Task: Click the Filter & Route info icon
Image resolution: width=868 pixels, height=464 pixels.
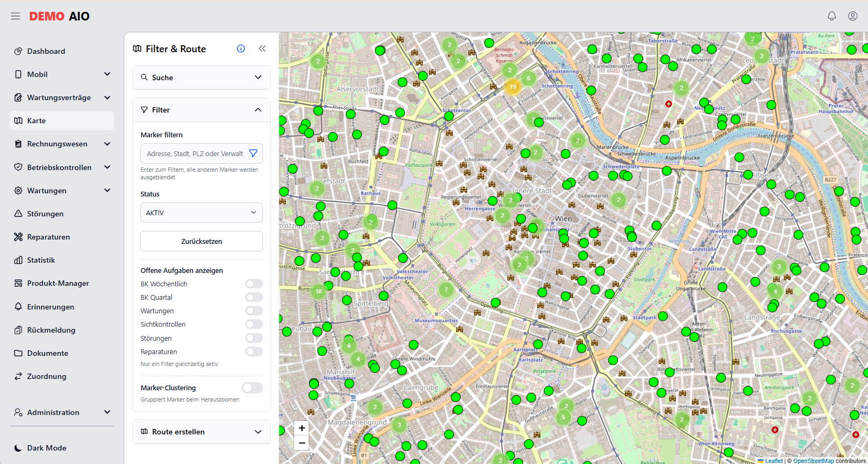Action: click(x=241, y=48)
